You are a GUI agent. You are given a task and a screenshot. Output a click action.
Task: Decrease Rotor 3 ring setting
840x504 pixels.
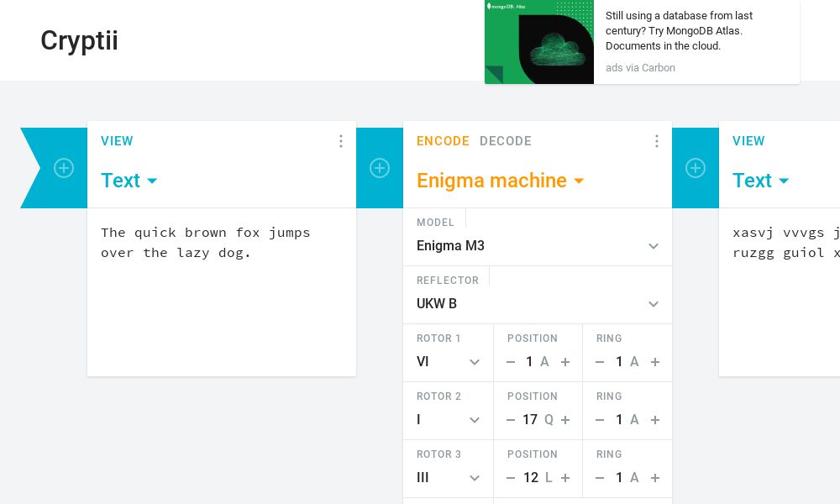click(600, 478)
